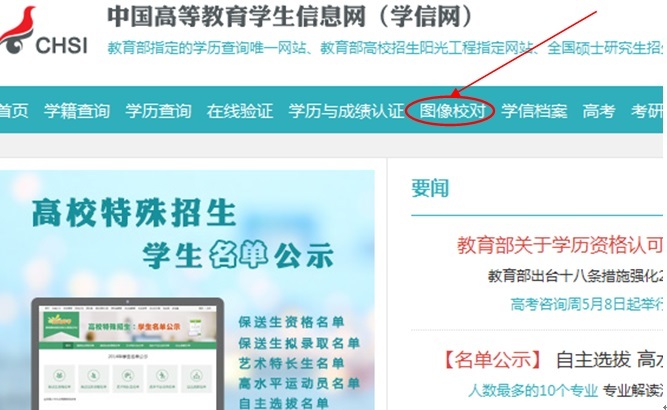The width and height of the screenshot is (667, 410).
Task: Open red headline 教育部关于学历资格认可
Action: tap(560, 245)
